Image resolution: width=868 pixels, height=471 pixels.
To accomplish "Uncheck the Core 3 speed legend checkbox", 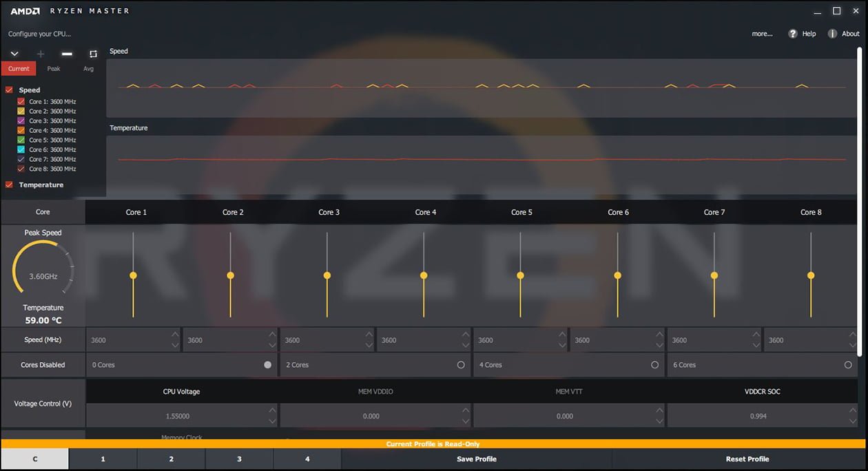I will pyautogui.click(x=21, y=121).
